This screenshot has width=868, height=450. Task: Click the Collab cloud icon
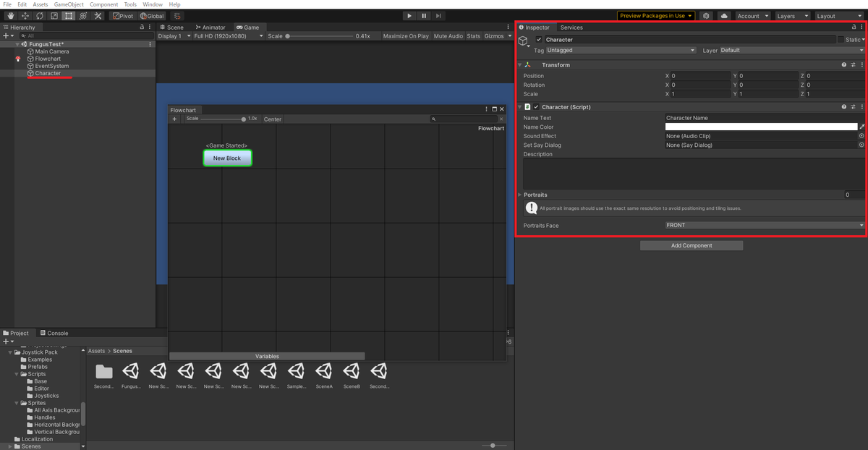pos(723,15)
